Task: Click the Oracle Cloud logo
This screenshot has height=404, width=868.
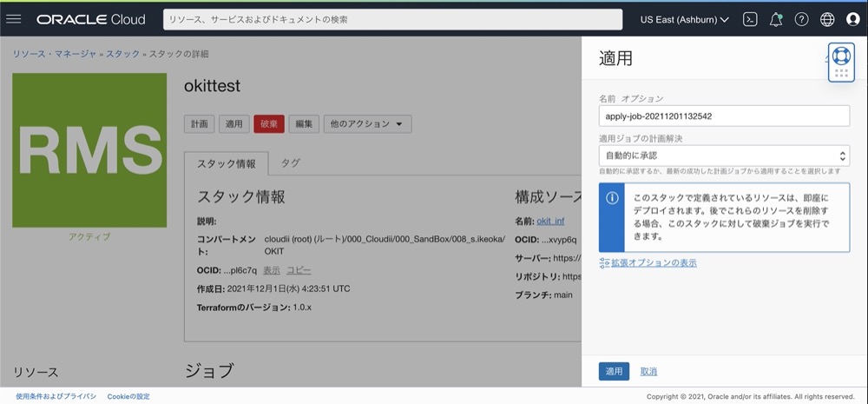Action: (91, 19)
